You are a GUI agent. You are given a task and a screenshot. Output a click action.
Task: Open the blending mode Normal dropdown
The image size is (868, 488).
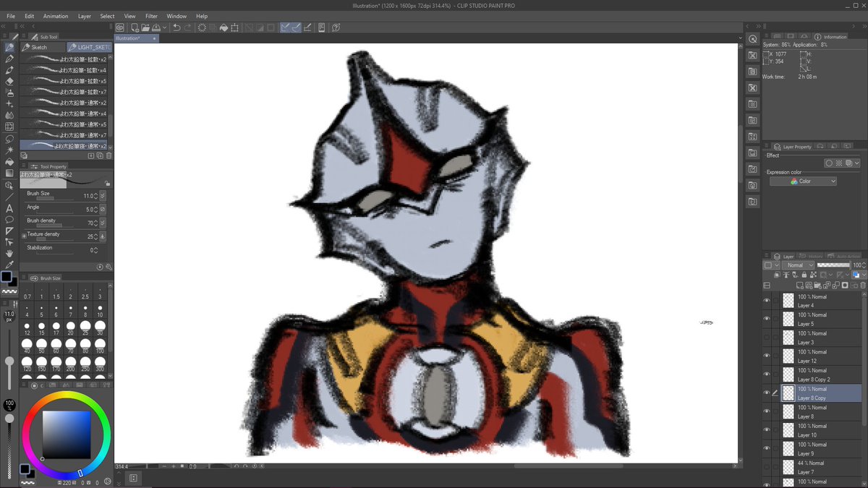[x=799, y=265]
